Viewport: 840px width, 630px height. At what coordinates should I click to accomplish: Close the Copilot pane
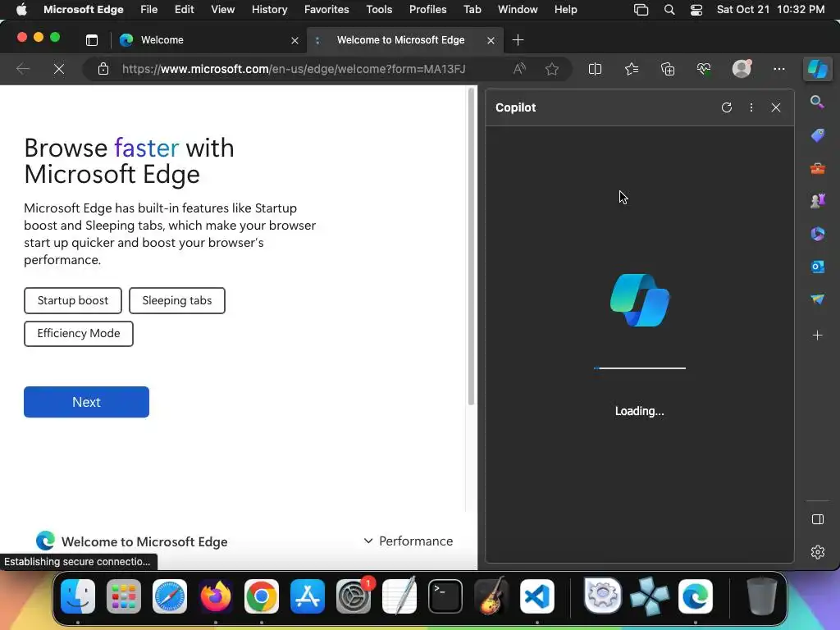[776, 107]
